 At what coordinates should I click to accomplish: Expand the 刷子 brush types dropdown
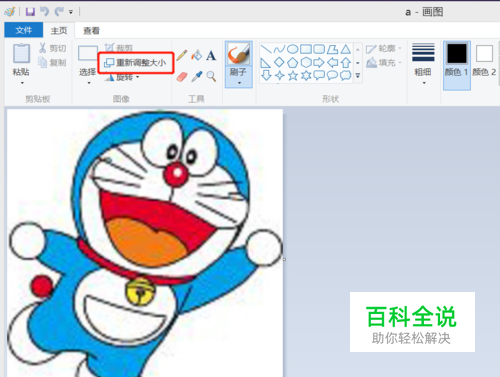click(239, 83)
